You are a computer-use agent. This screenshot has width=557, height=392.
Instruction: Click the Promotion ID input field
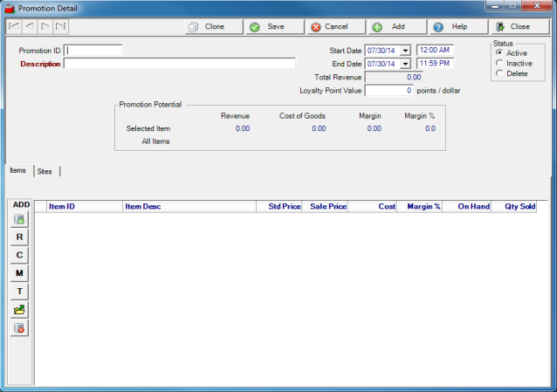tap(93, 51)
